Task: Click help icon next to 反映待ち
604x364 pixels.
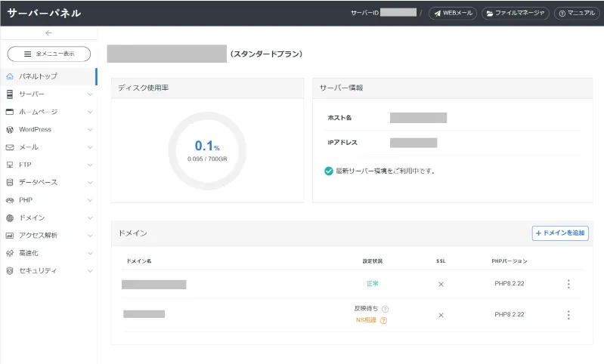Action: (386, 309)
